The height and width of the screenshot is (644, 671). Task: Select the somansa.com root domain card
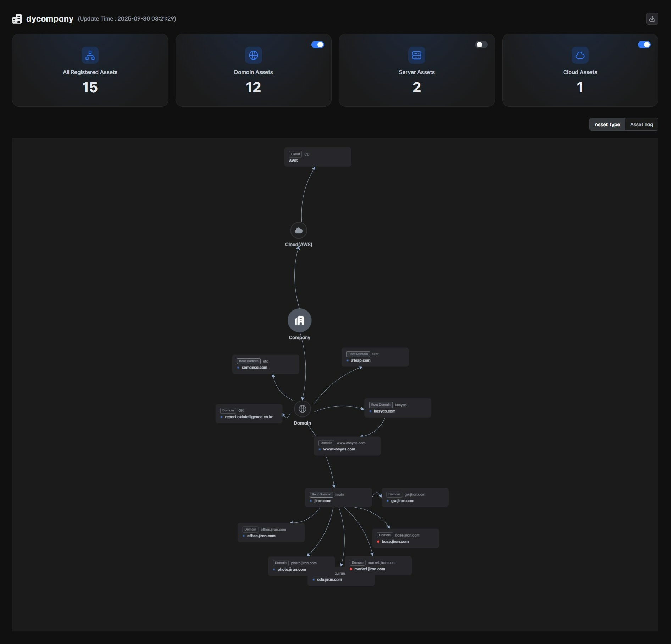click(265, 364)
